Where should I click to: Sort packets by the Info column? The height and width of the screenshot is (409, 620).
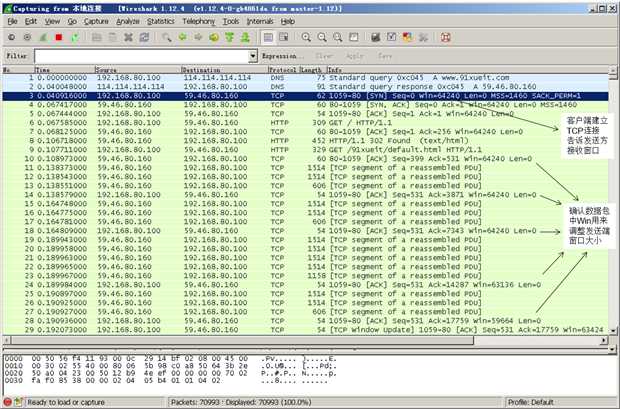(x=468, y=70)
